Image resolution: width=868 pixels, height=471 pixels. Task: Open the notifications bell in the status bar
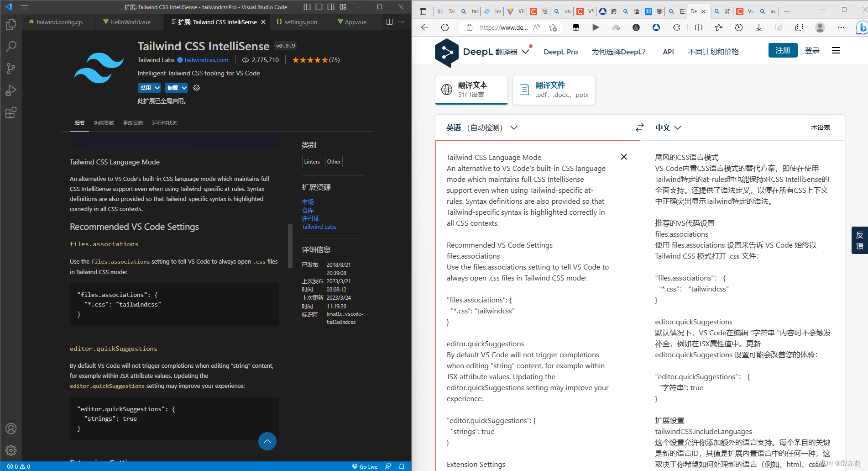401,466
